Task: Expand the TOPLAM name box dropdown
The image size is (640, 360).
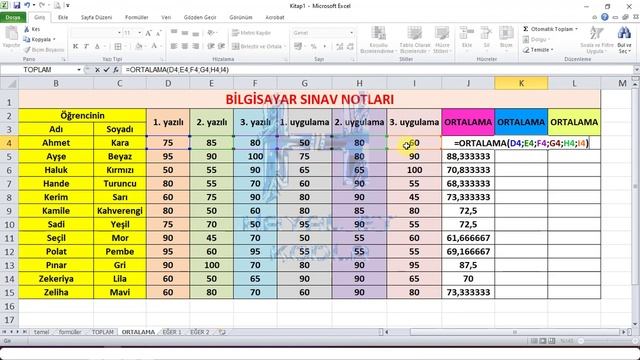Action: coord(79,70)
